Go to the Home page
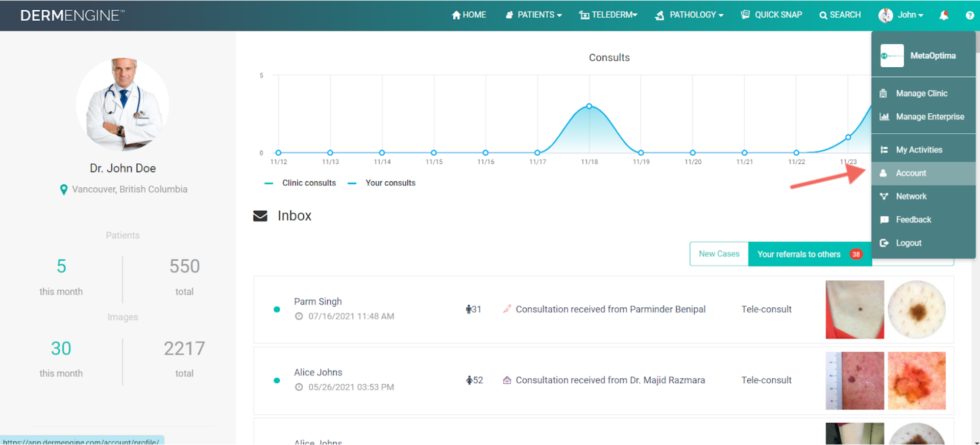The width and height of the screenshot is (980, 445). point(469,15)
